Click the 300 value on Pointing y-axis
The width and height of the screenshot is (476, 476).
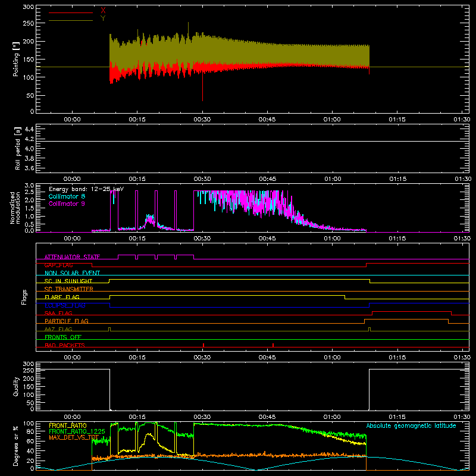(29, 7)
